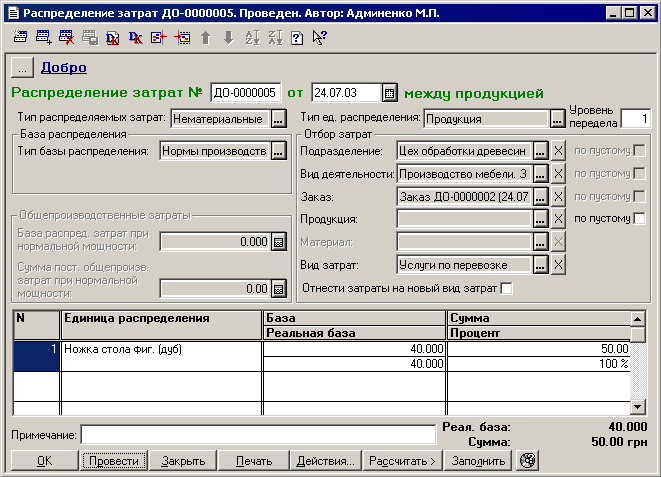Open calculator for Сумма пост. общепроизв. field
The image size is (661, 477).
pyautogui.click(x=279, y=289)
